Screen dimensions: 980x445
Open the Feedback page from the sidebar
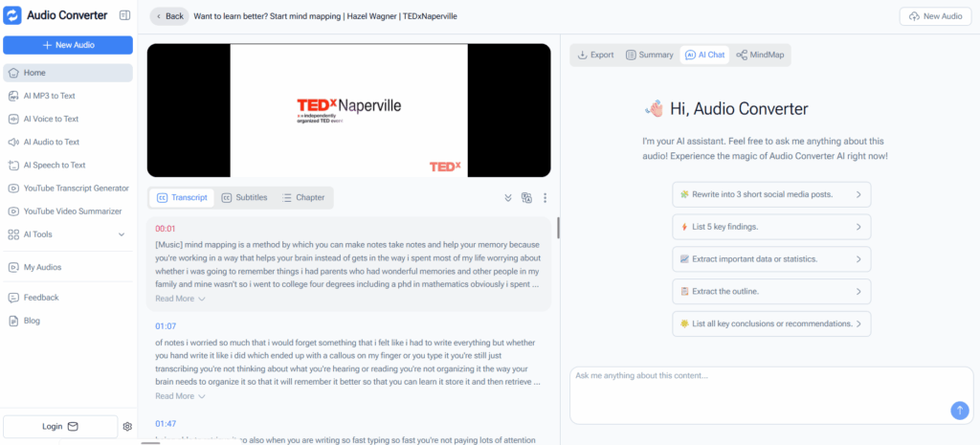[41, 298]
